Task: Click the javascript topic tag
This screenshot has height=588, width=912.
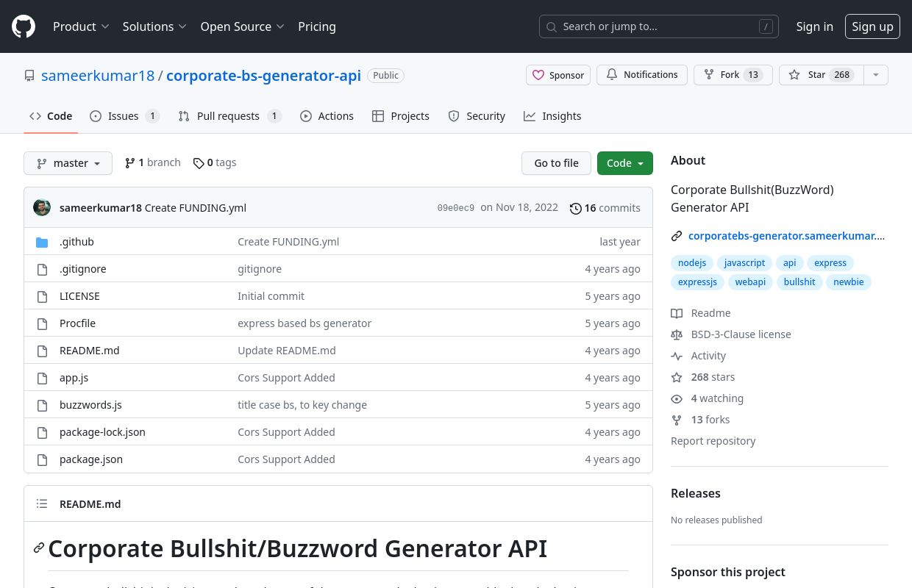Action: (x=744, y=263)
